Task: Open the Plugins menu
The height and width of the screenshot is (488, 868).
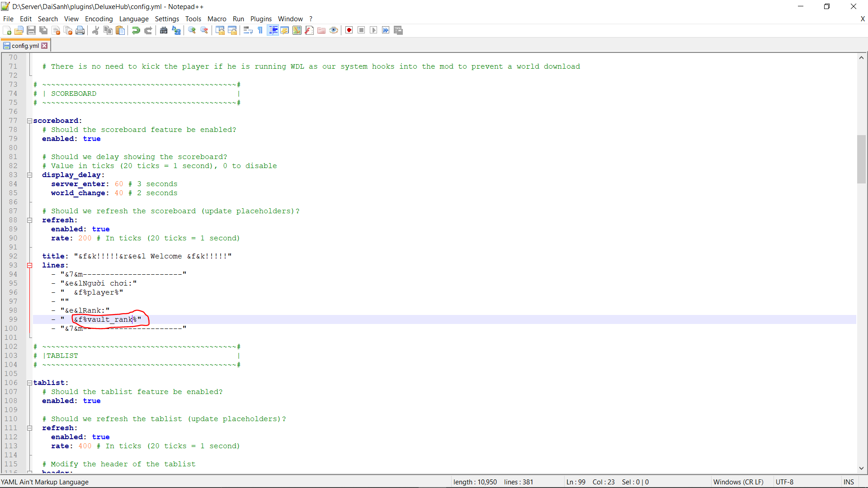Action: (261, 19)
